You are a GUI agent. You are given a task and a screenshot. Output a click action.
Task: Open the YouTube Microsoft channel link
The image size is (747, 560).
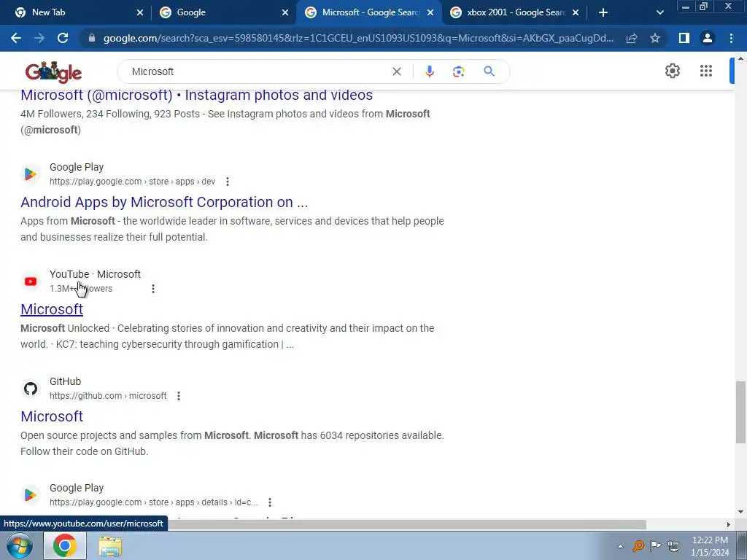click(52, 309)
